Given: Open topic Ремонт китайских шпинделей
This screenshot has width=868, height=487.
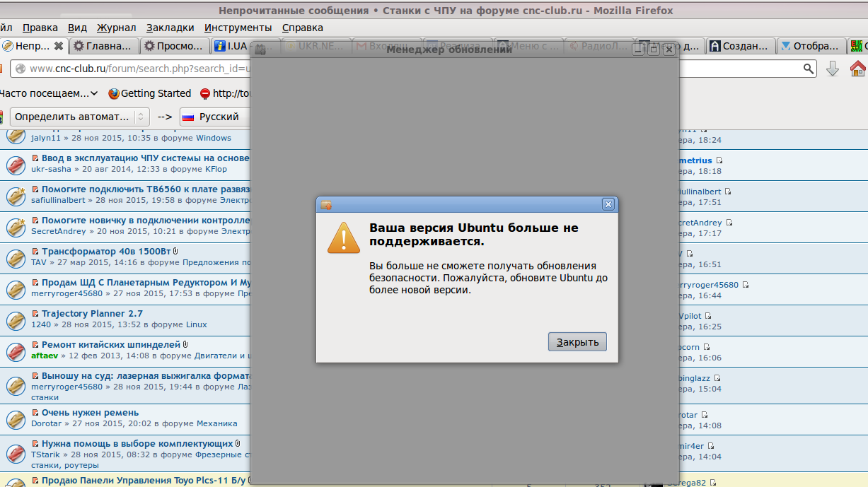Looking at the screenshot, I should click(x=111, y=345).
